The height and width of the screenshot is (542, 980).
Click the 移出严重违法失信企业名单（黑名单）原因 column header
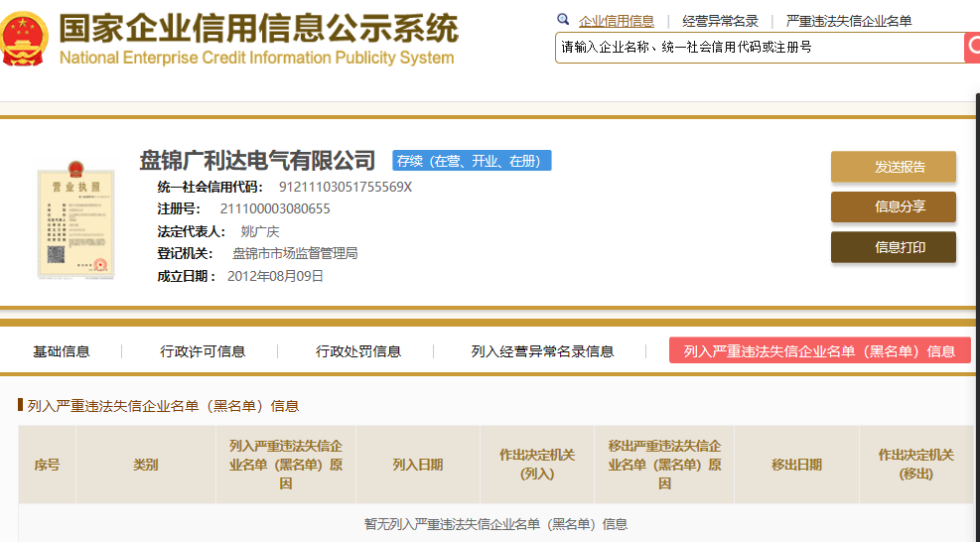[x=664, y=465]
